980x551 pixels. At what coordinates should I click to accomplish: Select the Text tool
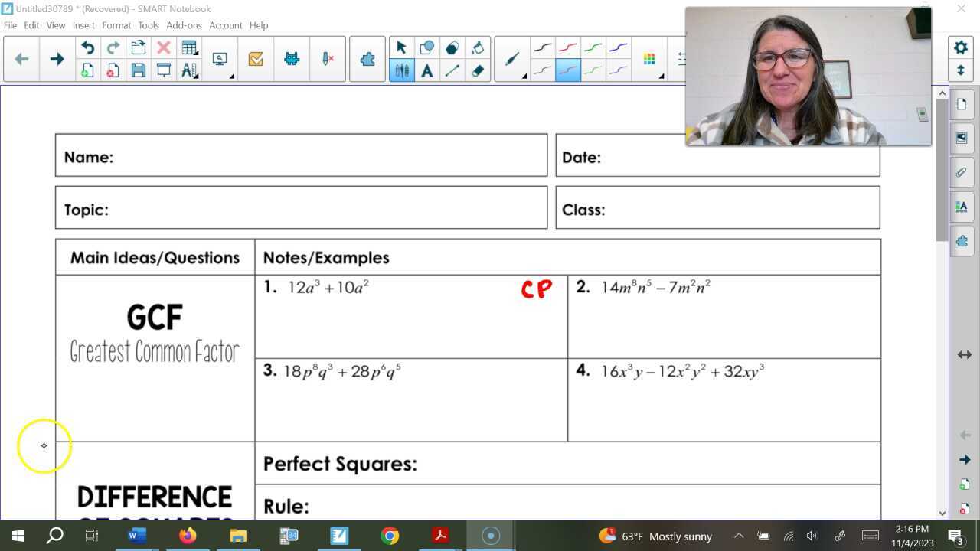tap(427, 70)
